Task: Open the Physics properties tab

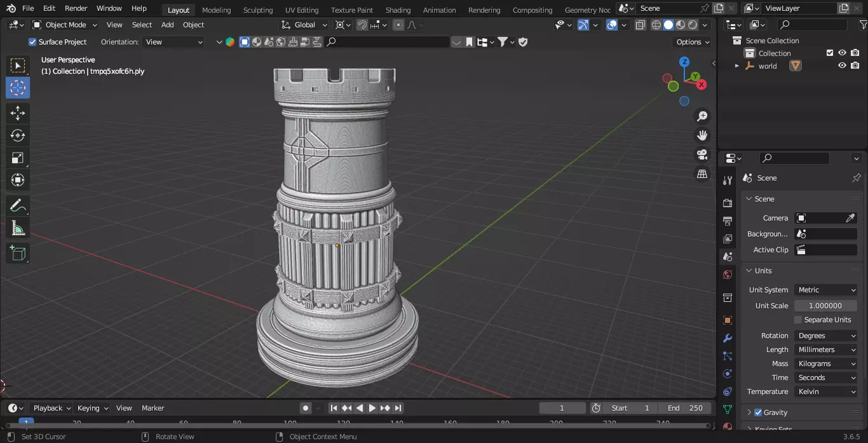Action: coord(728,374)
